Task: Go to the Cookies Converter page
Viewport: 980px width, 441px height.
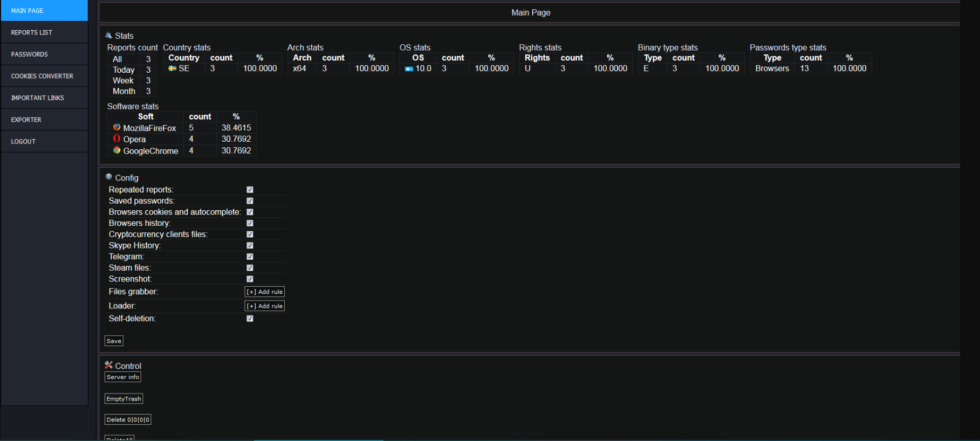Action: (x=44, y=76)
